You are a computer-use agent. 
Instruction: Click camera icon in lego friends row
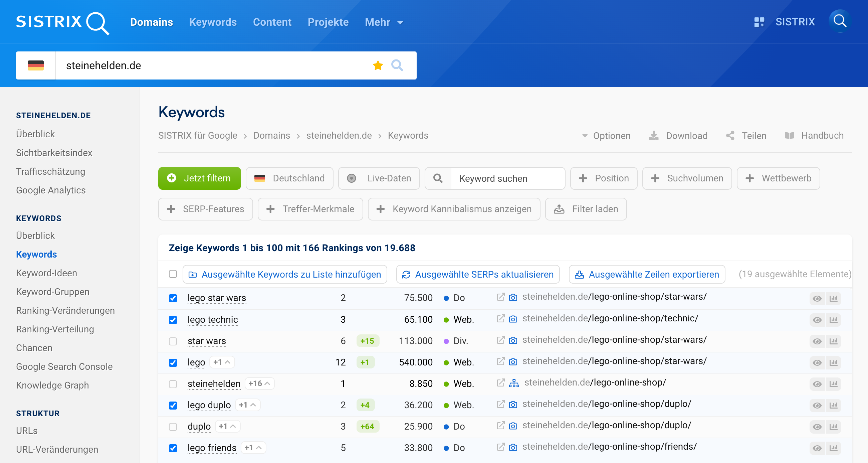513,448
